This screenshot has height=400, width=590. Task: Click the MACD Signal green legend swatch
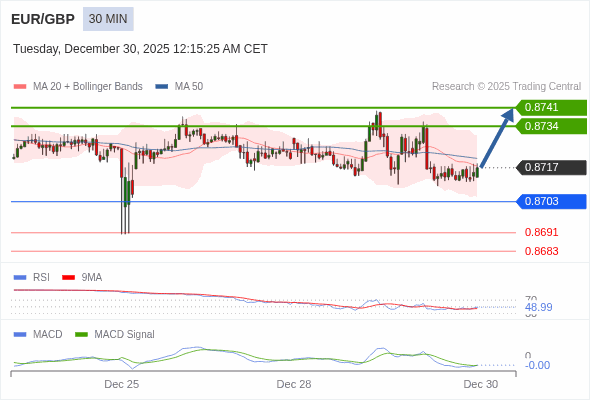[81, 335]
